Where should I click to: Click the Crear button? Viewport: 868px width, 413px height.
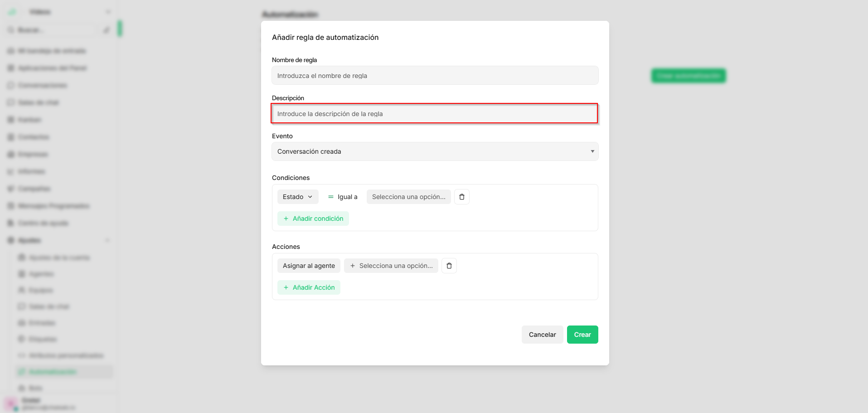coord(582,335)
